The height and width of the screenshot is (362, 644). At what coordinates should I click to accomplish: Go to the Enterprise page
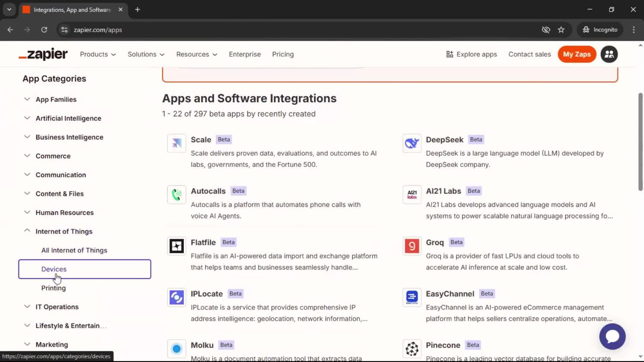click(245, 54)
